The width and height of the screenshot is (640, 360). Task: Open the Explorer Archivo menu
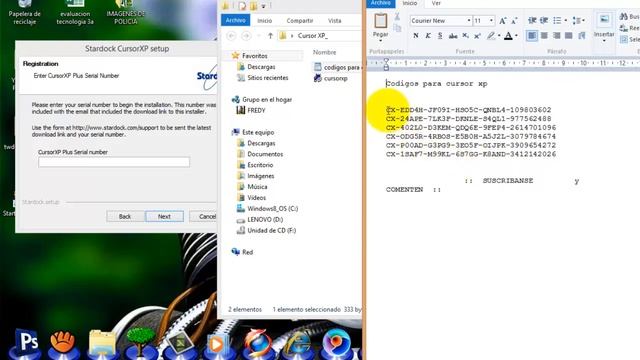[236, 20]
